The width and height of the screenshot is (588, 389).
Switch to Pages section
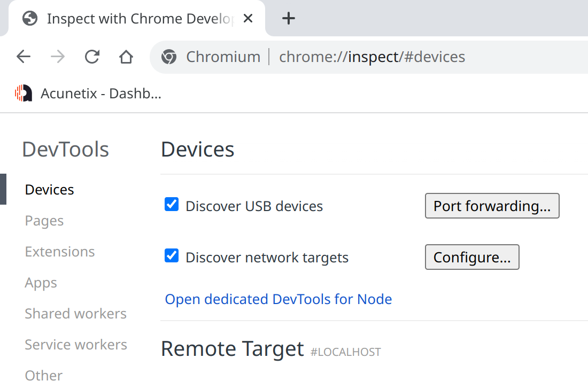pyautogui.click(x=44, y=221)
